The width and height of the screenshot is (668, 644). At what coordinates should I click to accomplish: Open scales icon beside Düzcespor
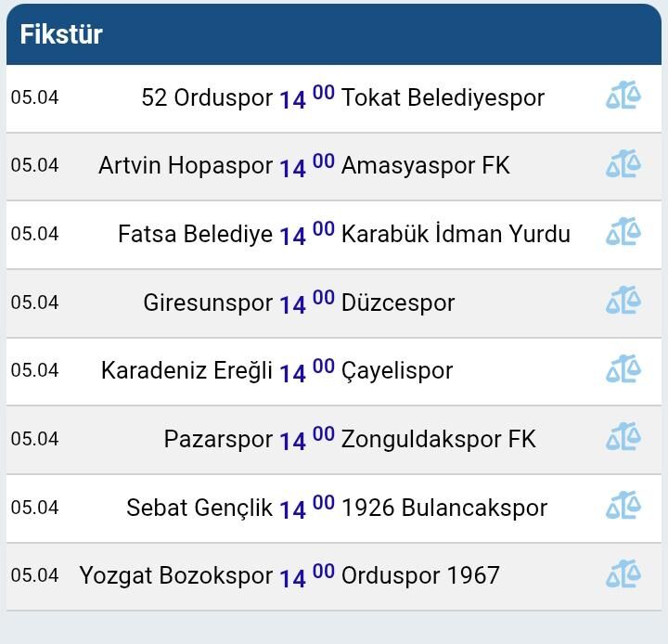[x=623, y=301]
